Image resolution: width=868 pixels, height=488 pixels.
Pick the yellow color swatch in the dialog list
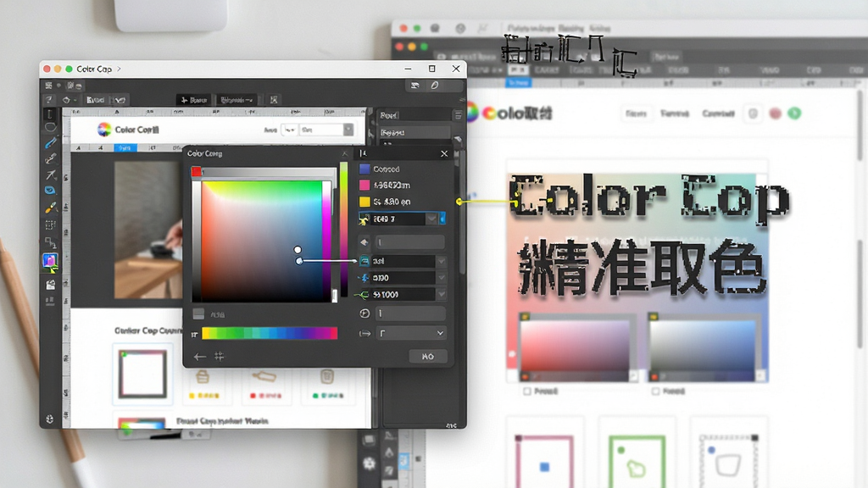click(364, 202)
